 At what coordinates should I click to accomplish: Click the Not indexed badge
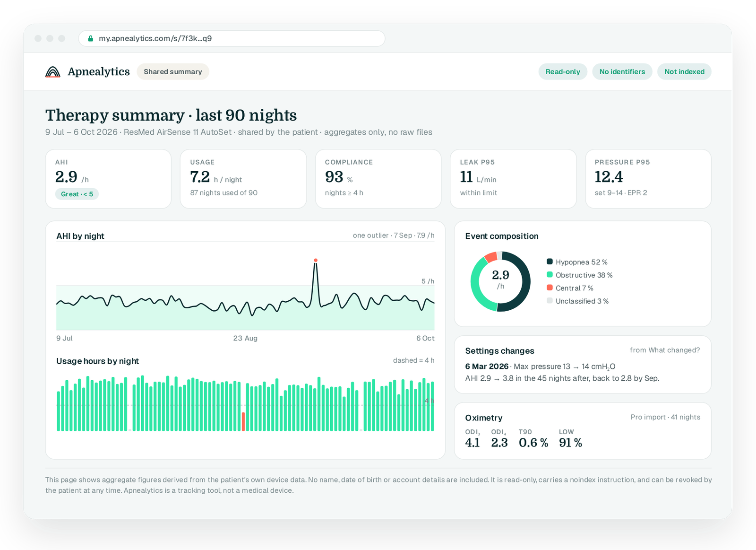684,71
